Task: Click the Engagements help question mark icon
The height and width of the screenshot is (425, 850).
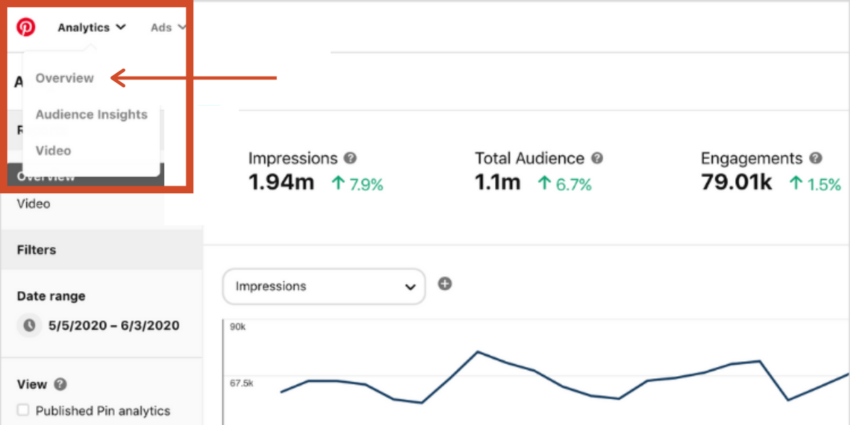Action: pyautogui.click(x=816, y=158)
